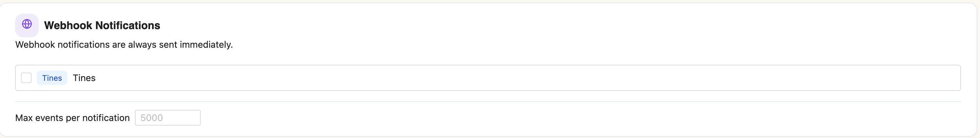
Task: Click empty space in the Tines webhook row
Action: (495, 78)
